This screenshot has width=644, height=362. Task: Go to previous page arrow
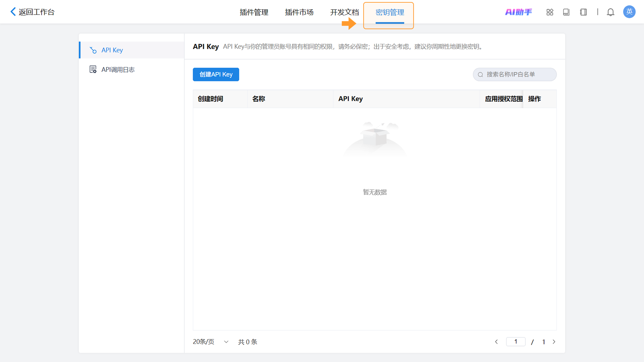(496, 342)
